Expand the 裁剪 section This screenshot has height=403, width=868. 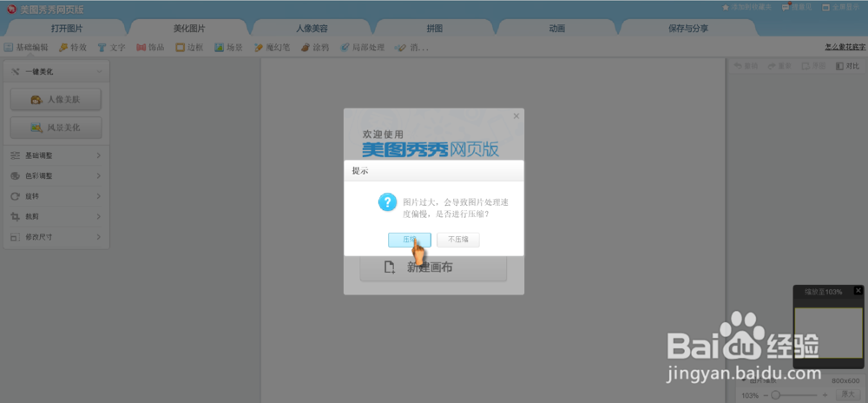tap(56, 216)
